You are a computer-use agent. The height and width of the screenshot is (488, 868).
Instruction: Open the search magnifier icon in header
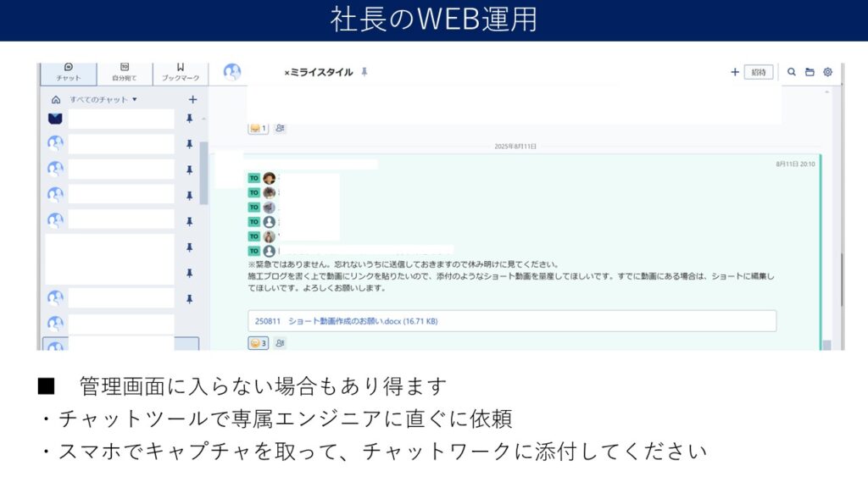(792, 73)
